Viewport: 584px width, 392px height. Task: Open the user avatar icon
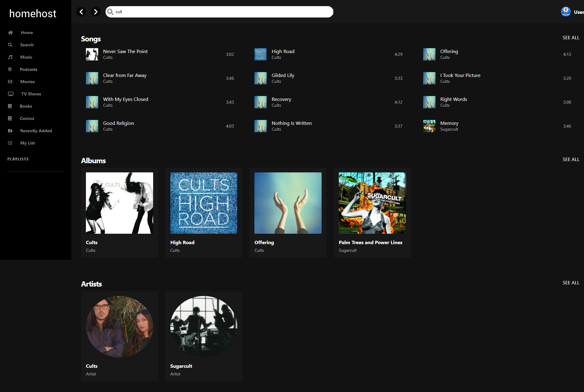pyautogui.click(x=566, y=12)
